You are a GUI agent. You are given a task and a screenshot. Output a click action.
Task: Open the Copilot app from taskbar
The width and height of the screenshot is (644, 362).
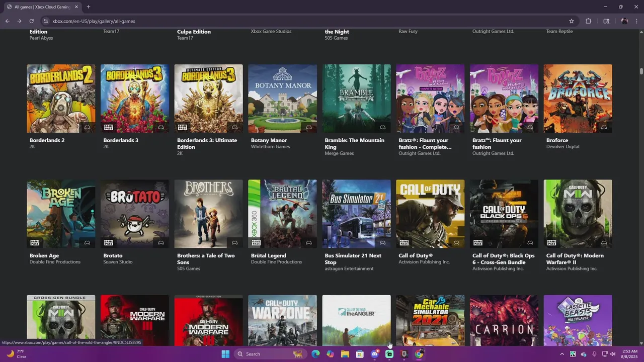click(x=330, y=354)
